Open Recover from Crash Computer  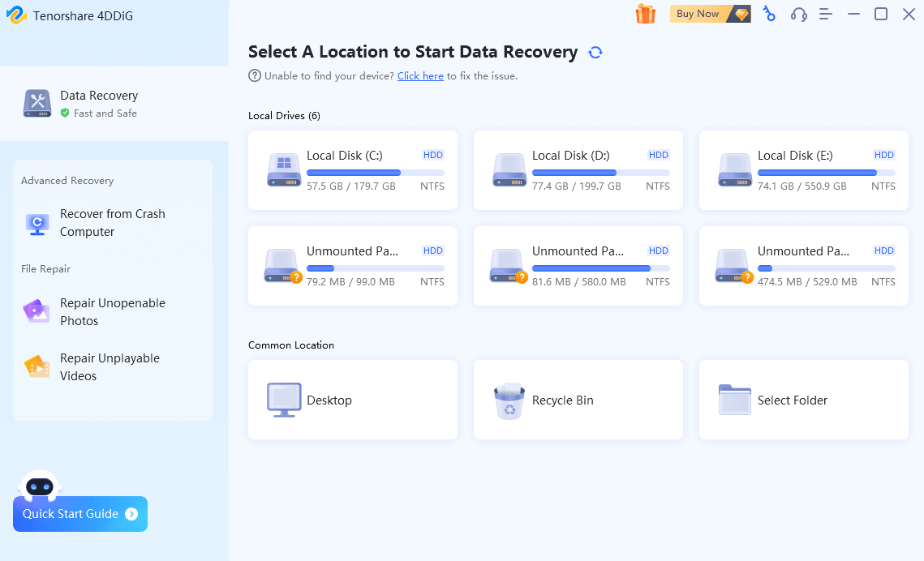pyautogui.click(x=112, y=223)
